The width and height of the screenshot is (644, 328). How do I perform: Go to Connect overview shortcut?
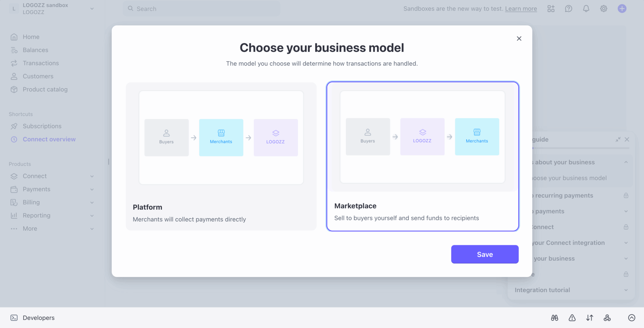click(49, 139)
